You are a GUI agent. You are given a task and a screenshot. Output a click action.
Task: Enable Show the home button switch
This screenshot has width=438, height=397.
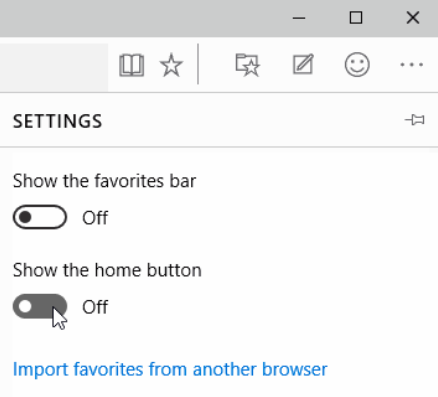coord(40,306)
